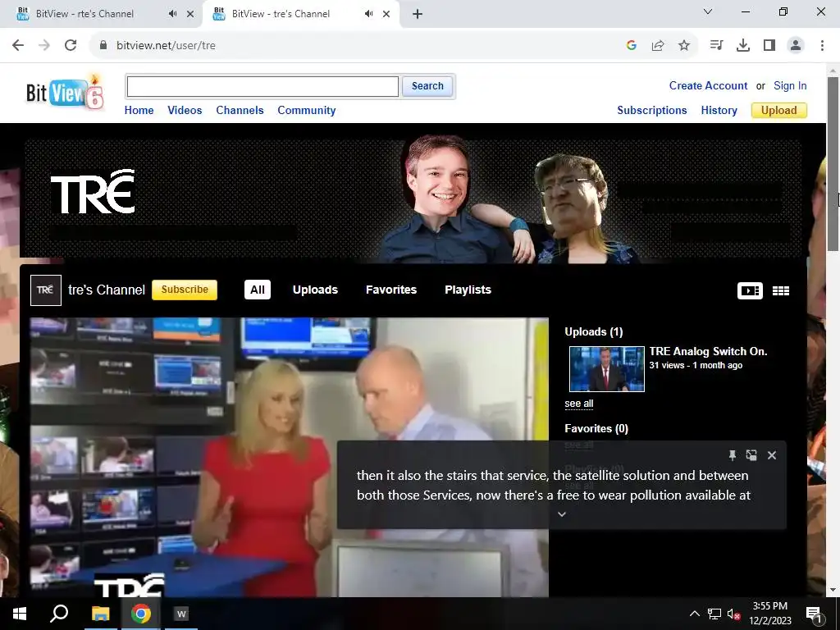The width and height of the screenshot is (840, 630).
Task: Click the muted volume tray icon
Action: 733,614
